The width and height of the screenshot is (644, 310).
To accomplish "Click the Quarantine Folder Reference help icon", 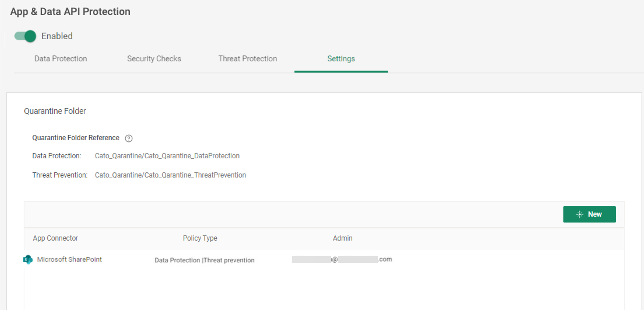I will [x=129, y=138].
